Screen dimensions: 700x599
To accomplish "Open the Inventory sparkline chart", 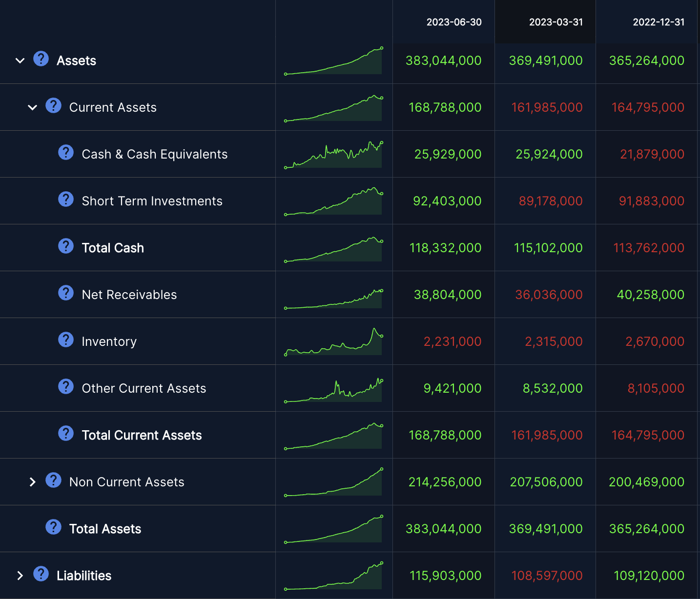I will point(333,341).
